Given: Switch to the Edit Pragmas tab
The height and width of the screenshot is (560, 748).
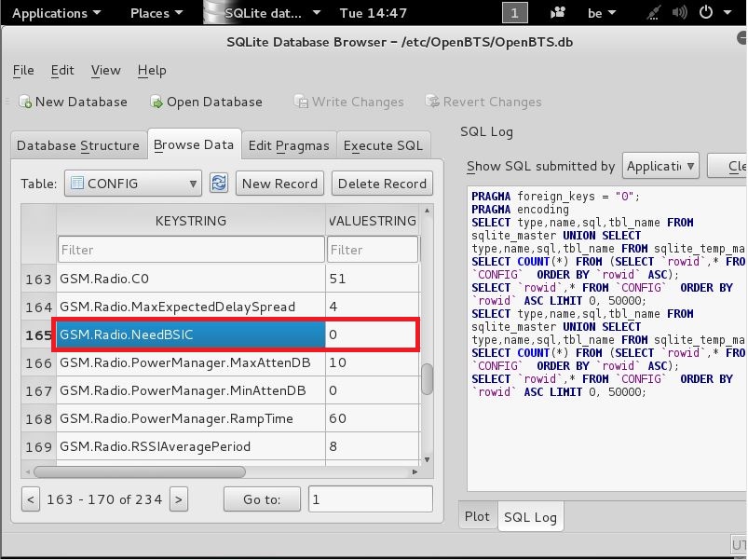Looking at the screenshot, I should pyautogui.click(x=289, y=145).
